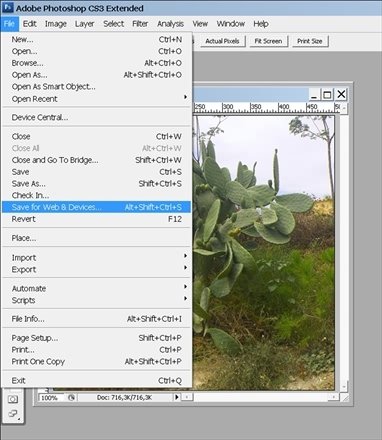The width and height of the screenshot is (382, 440).
Task: Choose the Save menu entry
Action: point(97,172)
